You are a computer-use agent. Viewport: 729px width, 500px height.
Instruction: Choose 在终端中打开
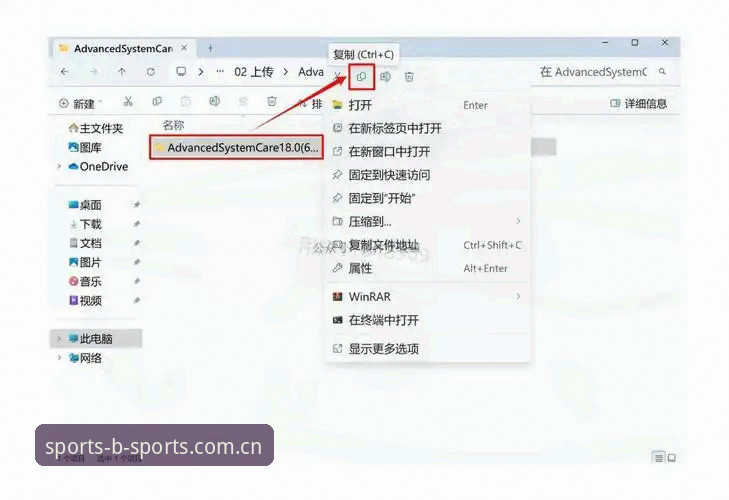tap(428, 320)
